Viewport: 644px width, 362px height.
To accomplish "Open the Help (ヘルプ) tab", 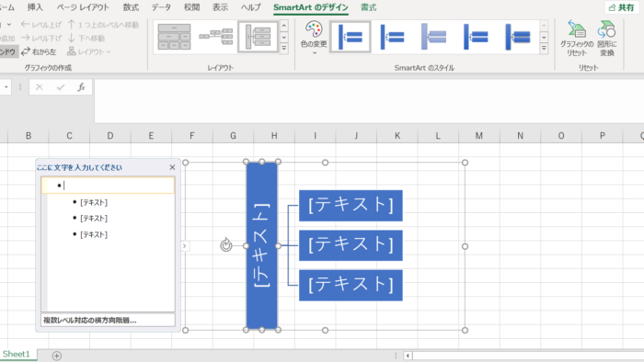I will point(250,7).
